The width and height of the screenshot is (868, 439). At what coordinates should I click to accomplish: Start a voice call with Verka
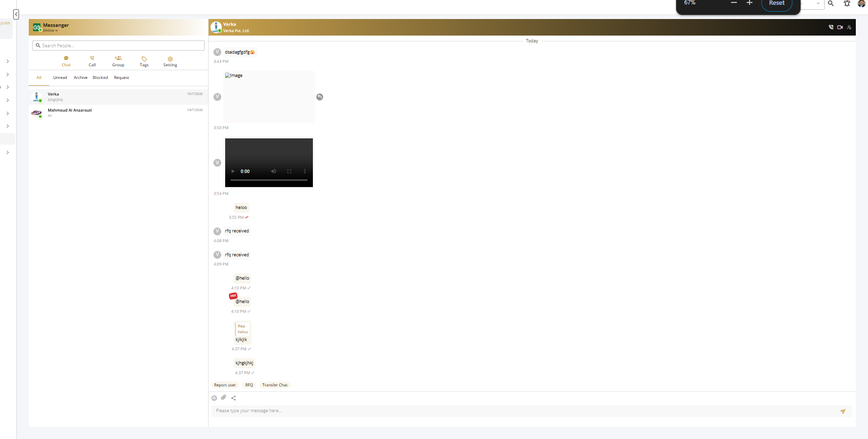[x=831, y=27]
